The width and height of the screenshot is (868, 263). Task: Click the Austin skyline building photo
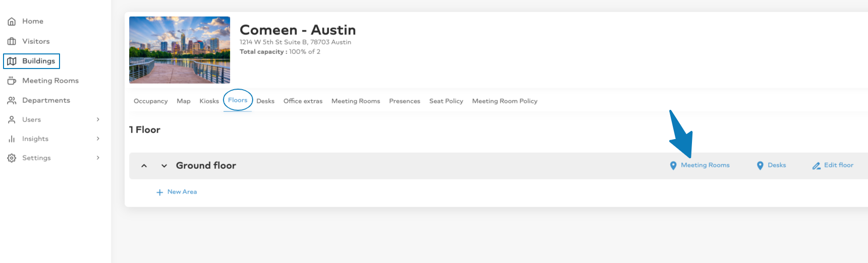(180, 50)
